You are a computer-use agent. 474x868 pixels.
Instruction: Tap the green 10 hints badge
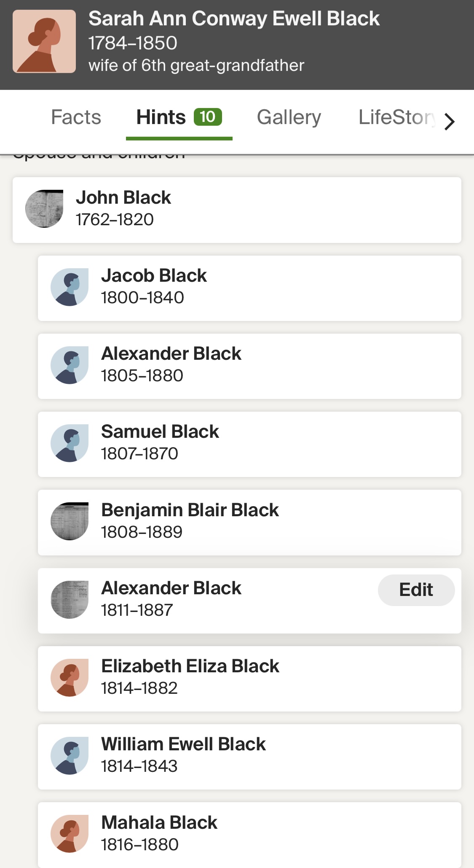(x=208, y=117)
